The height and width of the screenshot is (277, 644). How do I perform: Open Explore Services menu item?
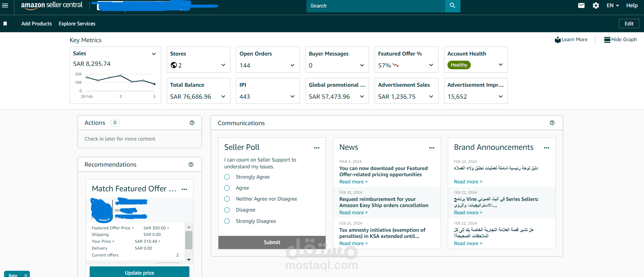pyautogui.click(x=77, y=24)
